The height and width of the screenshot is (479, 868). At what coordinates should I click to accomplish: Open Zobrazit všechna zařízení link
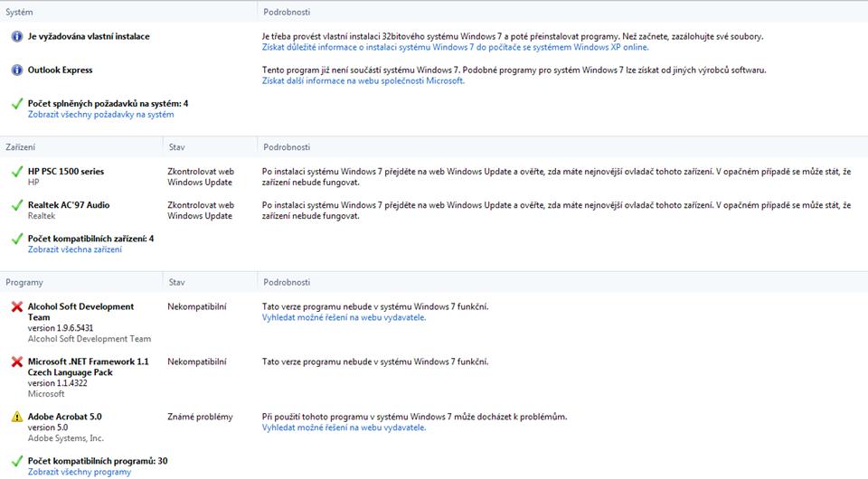point(75,249)
